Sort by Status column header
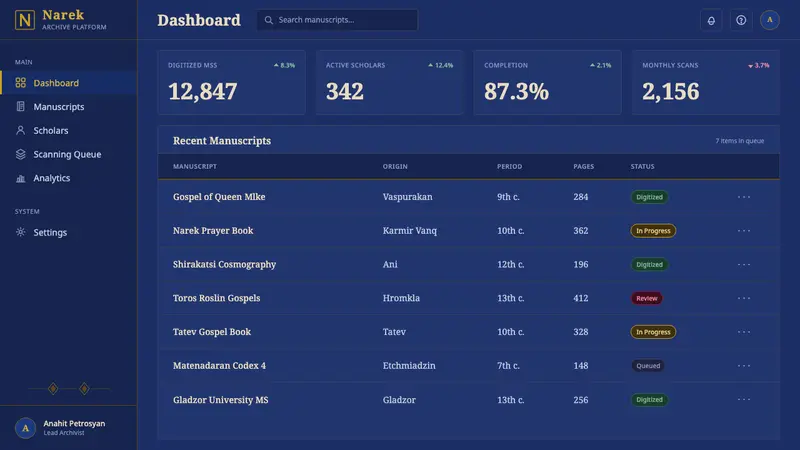 point(642,166)
